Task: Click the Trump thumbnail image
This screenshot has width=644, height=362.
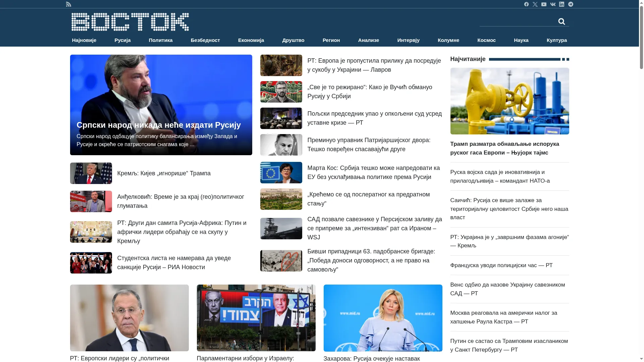Action: coord(91,173)
